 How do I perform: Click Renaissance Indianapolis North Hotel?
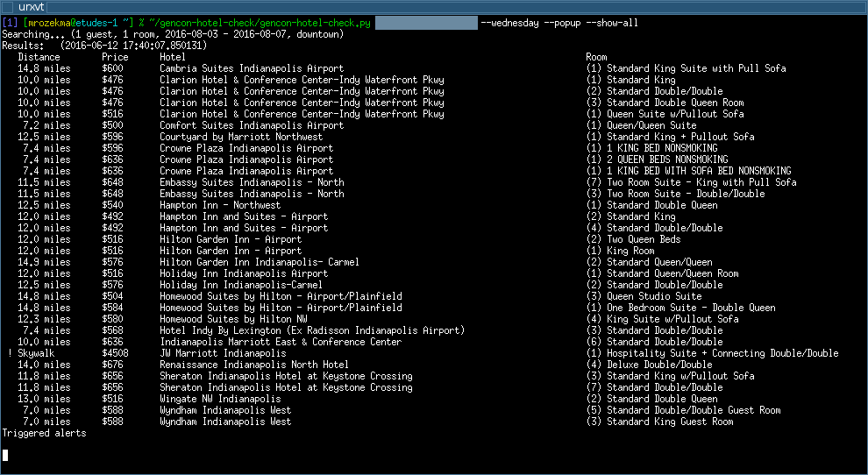254,365
